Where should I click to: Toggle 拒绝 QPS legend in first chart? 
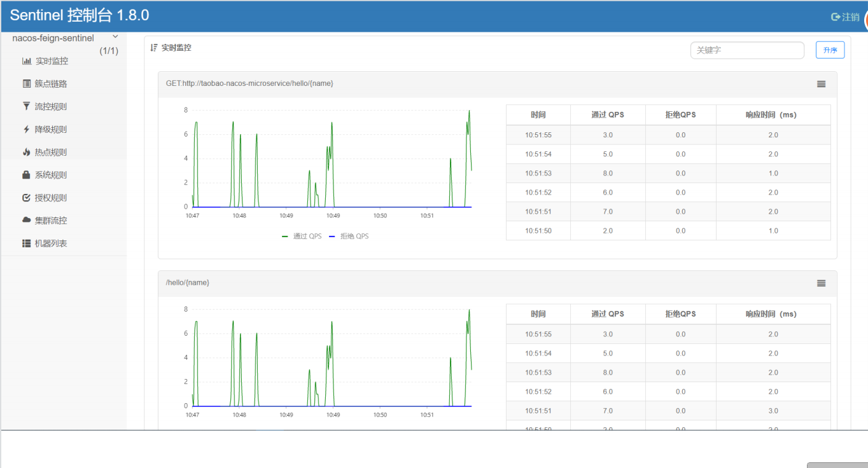pos(349,236)
